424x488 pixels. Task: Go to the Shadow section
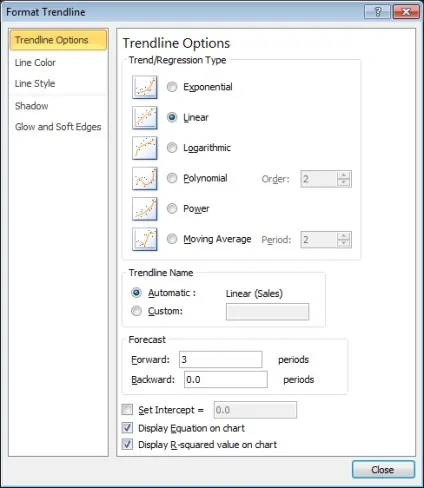(x=32, y=106)
